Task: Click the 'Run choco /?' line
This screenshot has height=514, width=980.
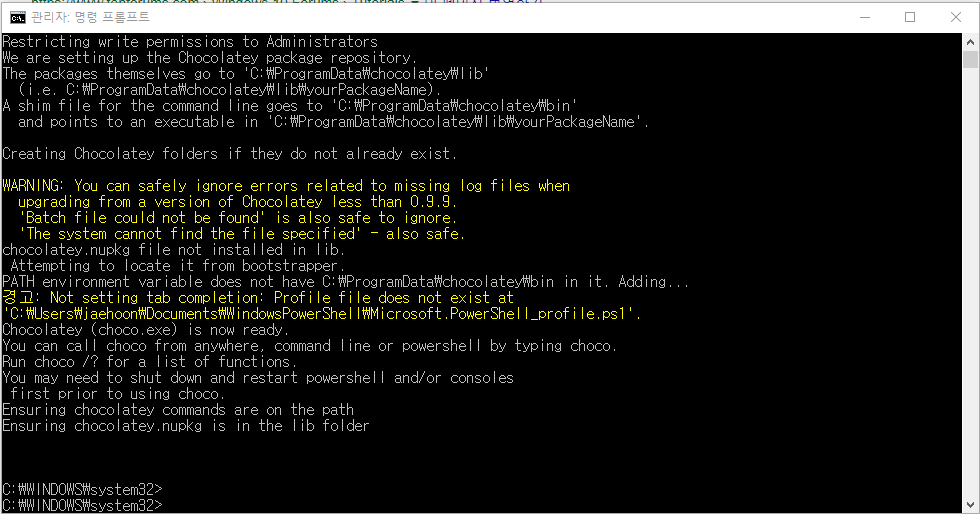Action: pyautogui.click(x=150, y=362)
